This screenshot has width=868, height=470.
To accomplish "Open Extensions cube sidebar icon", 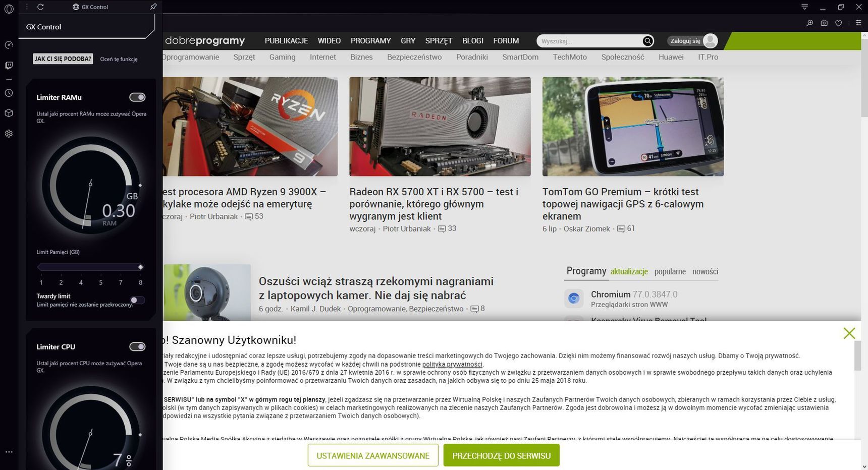I will coord(9,113).
